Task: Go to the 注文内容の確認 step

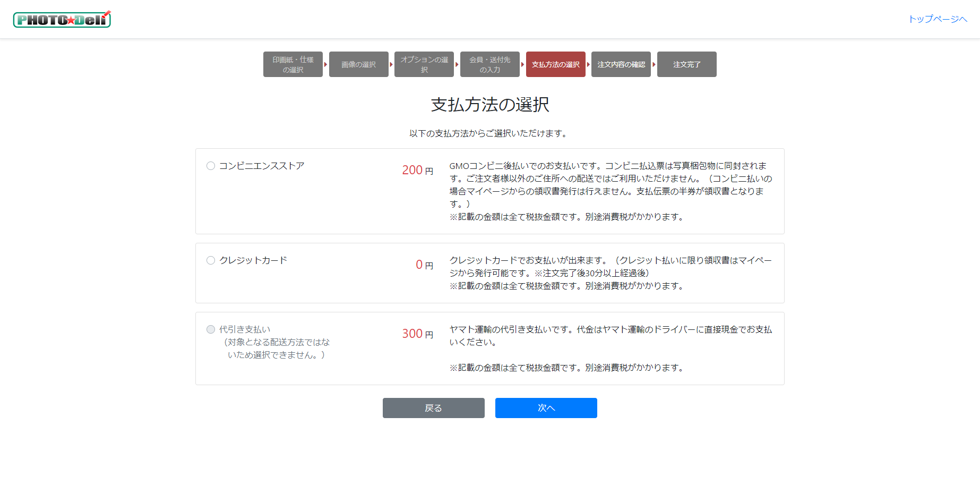Action: [x=621, y=64]
